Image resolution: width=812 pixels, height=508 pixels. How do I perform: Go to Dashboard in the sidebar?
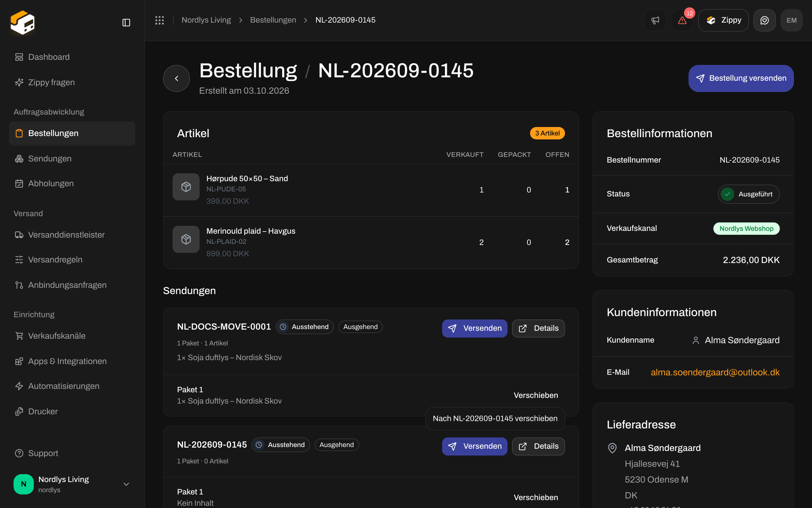tap(72, 57)
